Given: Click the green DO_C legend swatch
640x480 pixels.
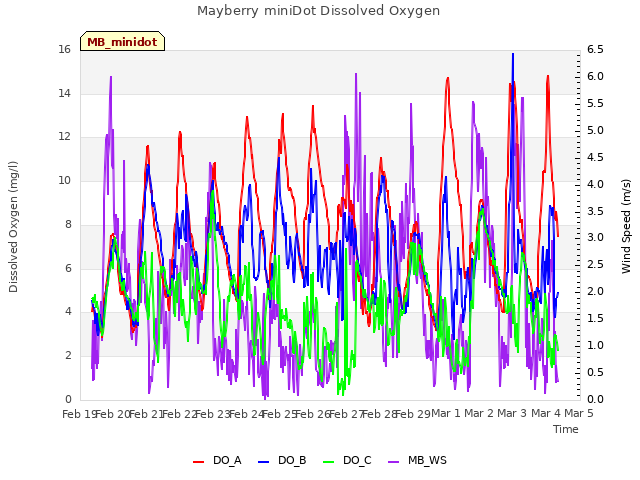Looking at the screenshot, I should click(328, 462).
